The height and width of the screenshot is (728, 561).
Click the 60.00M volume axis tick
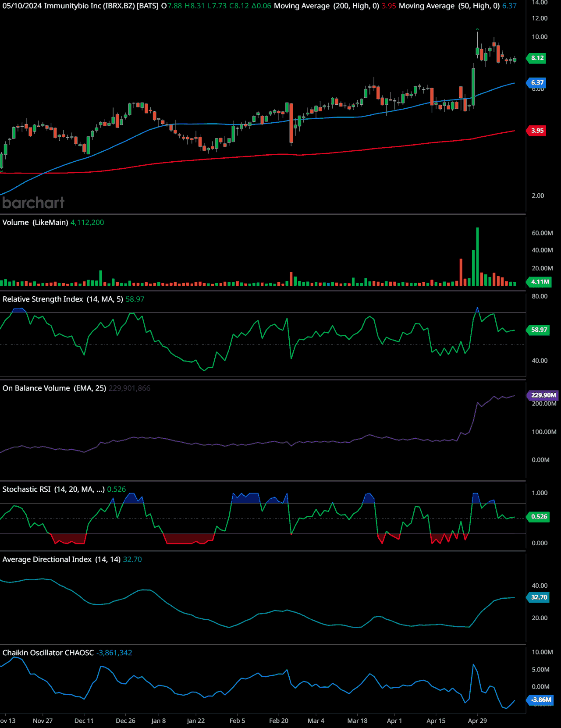click(x=542, y=233)
